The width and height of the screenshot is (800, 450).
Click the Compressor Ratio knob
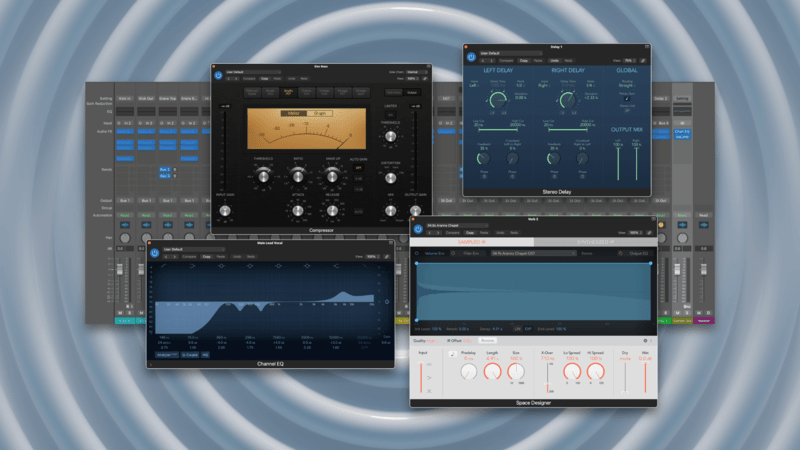click(298, 175)
